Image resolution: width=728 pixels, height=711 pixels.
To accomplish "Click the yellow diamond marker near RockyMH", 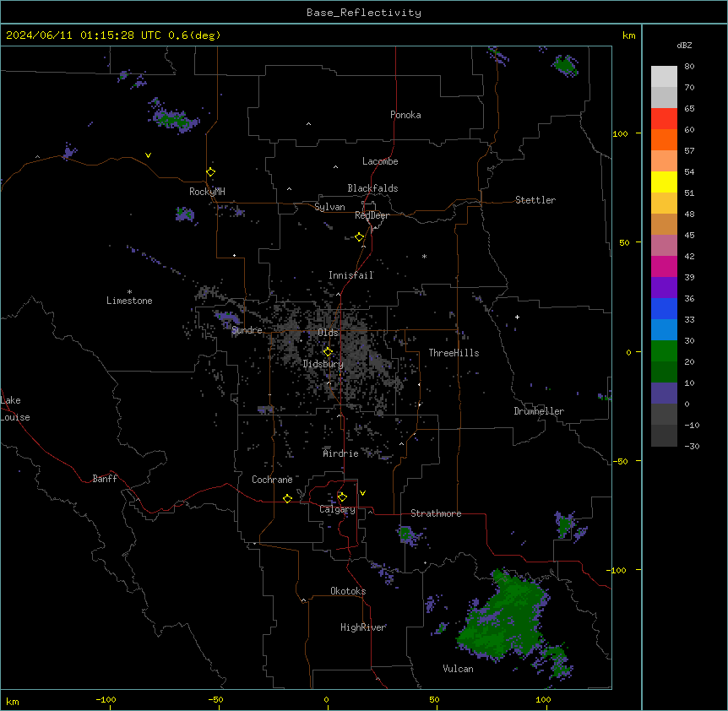I will click(x=210, y=172).
